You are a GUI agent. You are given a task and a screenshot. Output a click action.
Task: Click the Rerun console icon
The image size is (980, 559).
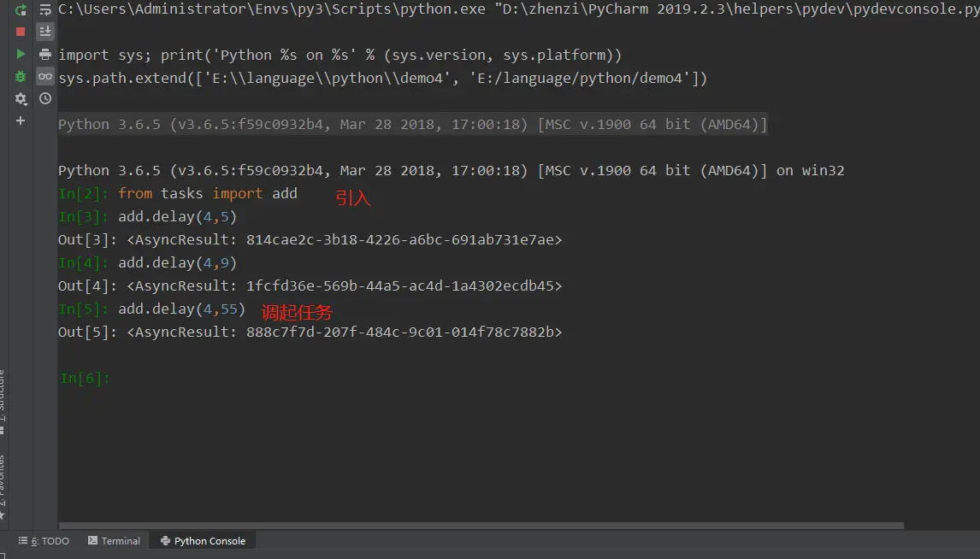coord(21,9)
